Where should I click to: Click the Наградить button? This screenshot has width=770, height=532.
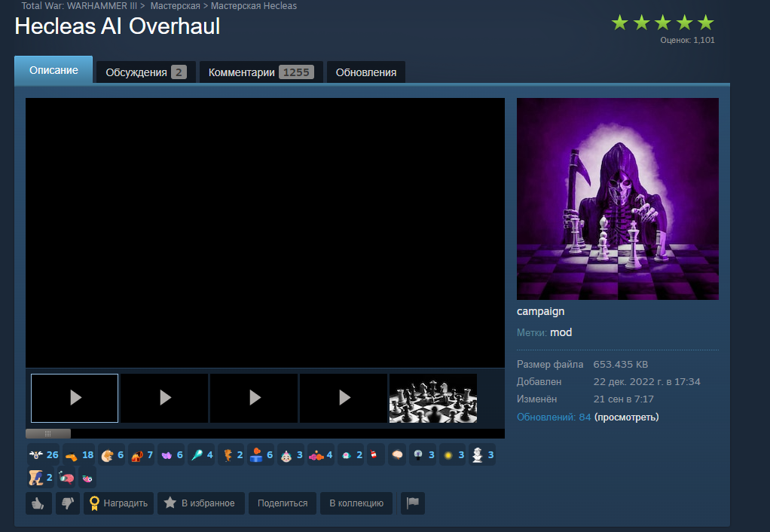[118, 503]
